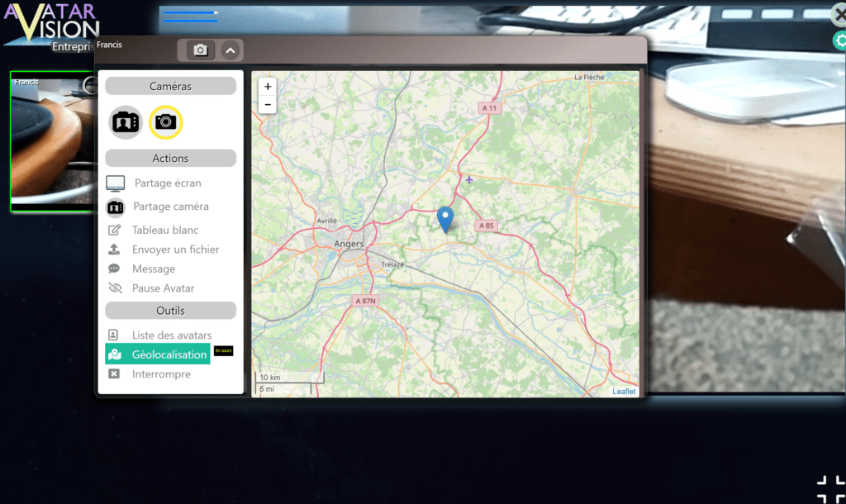The image size is (846, 504).
Task: Open the Tableau blanc whiteboard
Action: pos(164,230)
